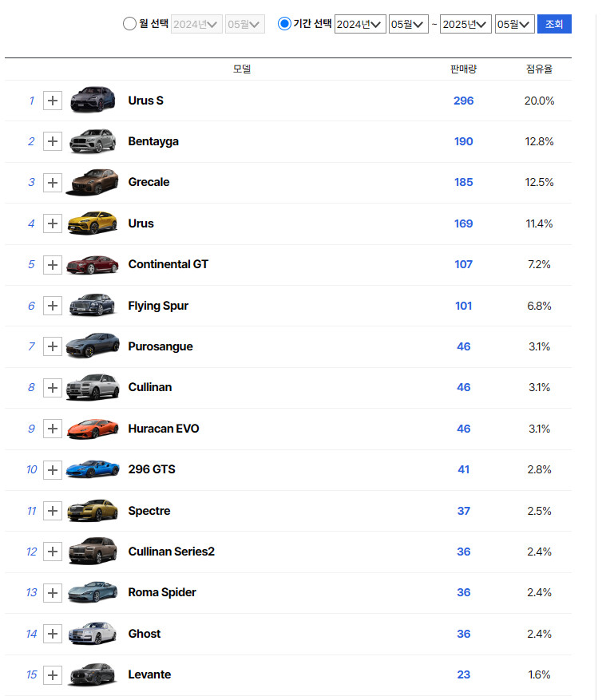Viewport: 614px width, 700px height.
Task: Expand the Urus S row plus icon
Action: [53, 101]
